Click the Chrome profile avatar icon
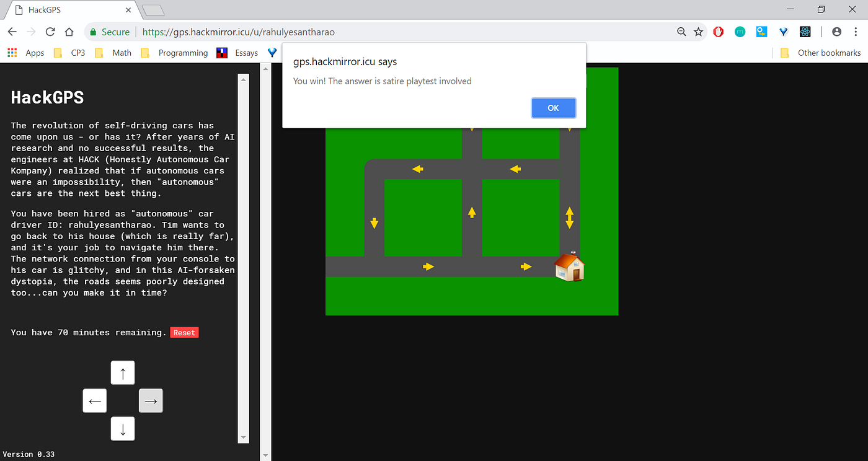The width and height of the screenshot is (868, 461). tap(836, 32)
